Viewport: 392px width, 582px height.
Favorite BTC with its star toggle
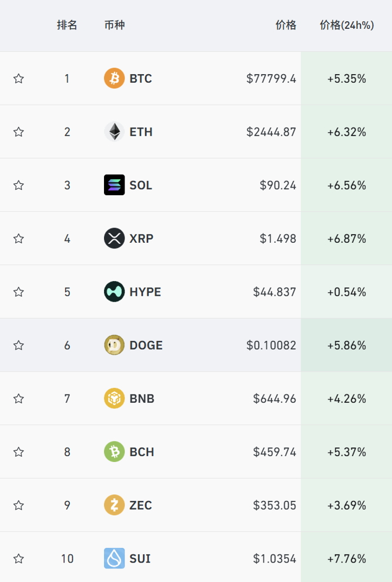click(x=19, y=79)
